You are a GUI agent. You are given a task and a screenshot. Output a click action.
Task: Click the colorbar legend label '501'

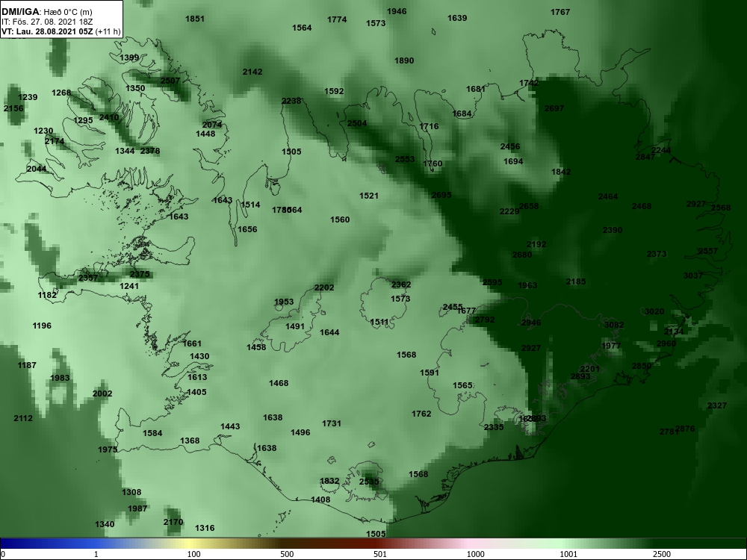pos(379,554)
